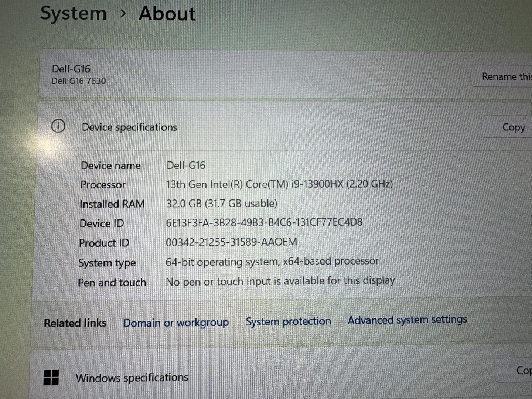
Task: Click the breadcrumb chevron after System
Action: click(123, 14)
